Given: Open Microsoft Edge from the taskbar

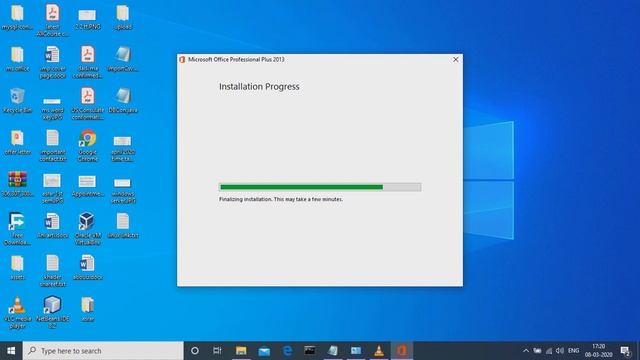Looking at the screenshot, I should coord(287,351).
